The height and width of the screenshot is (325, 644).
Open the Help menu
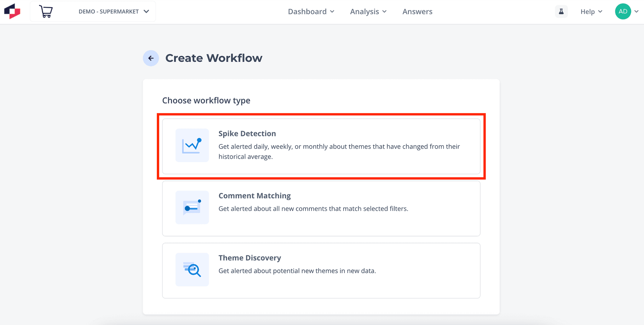tap(591, 11)
